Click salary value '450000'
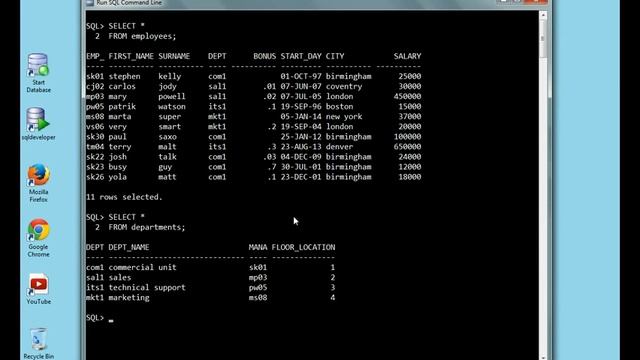640x360 pixels. coord(407,97)
